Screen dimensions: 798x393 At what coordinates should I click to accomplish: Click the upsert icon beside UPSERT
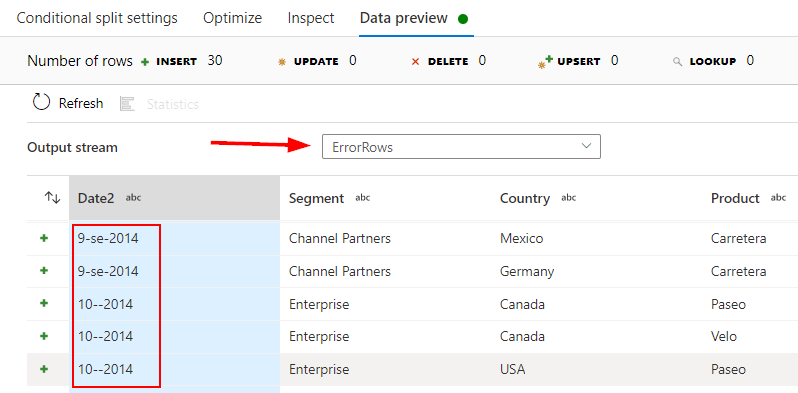(x=546, y=62)
